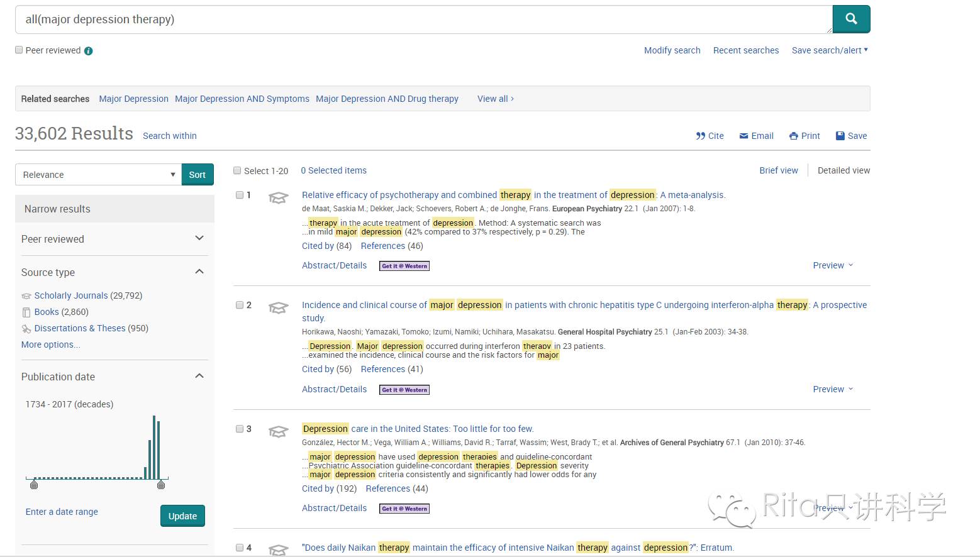Click the Email envelope icon
980x557 pixels.
click(x=743, y=136)
